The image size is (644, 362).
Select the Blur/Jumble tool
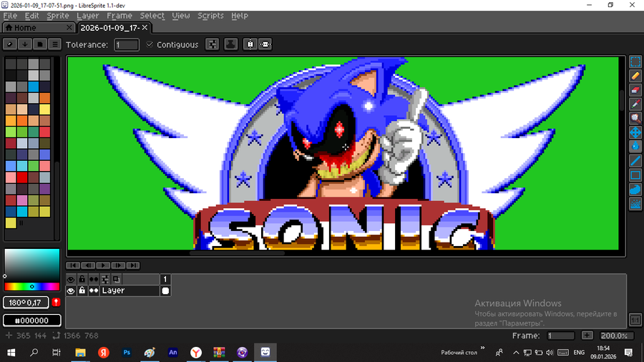coord(635,204)
